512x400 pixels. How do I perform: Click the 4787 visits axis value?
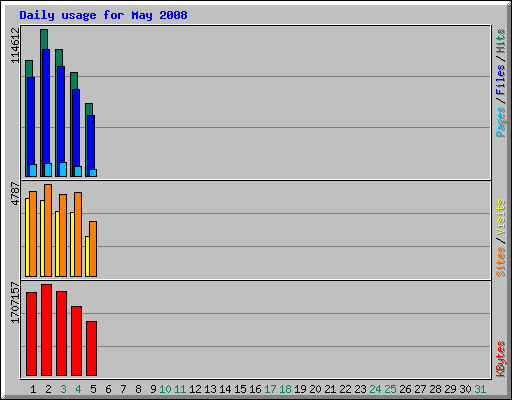15,193
